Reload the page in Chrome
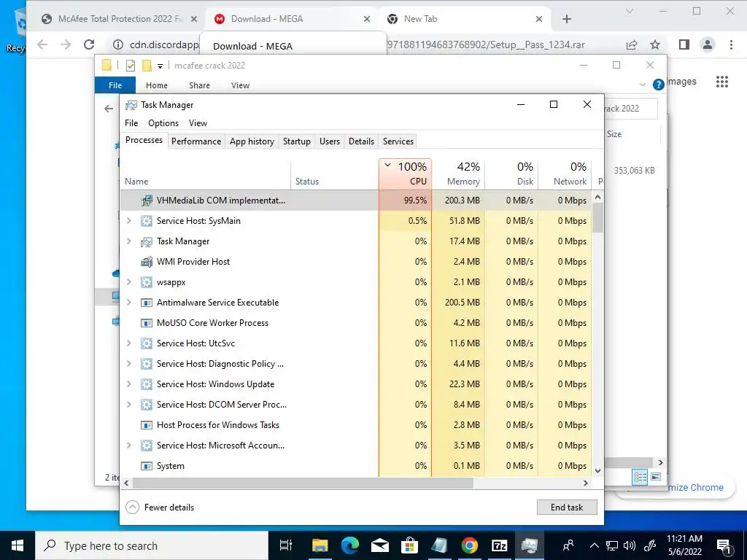Screen dimensions: 747x560 point(89,44)
